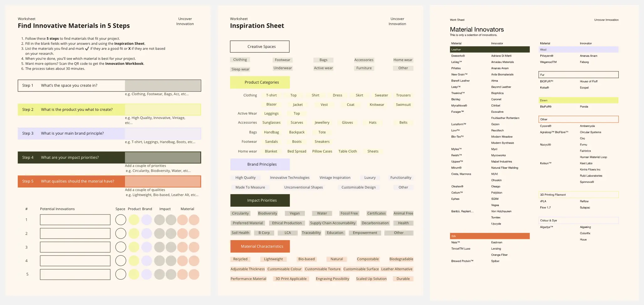The width and height of the screenshot is (644, 305).
Task: Choose the Sunglasses product tag
Action: (x=271, y=122)
